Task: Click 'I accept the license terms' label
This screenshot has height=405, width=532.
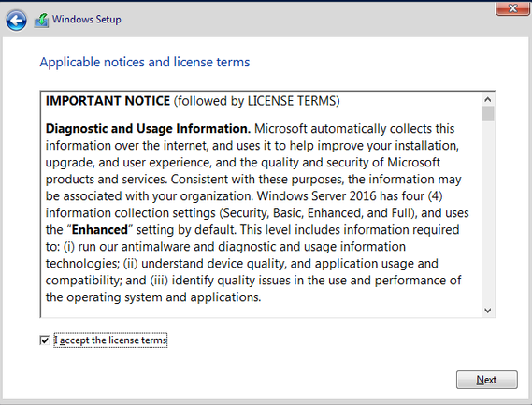Action: tap(110, 340)
